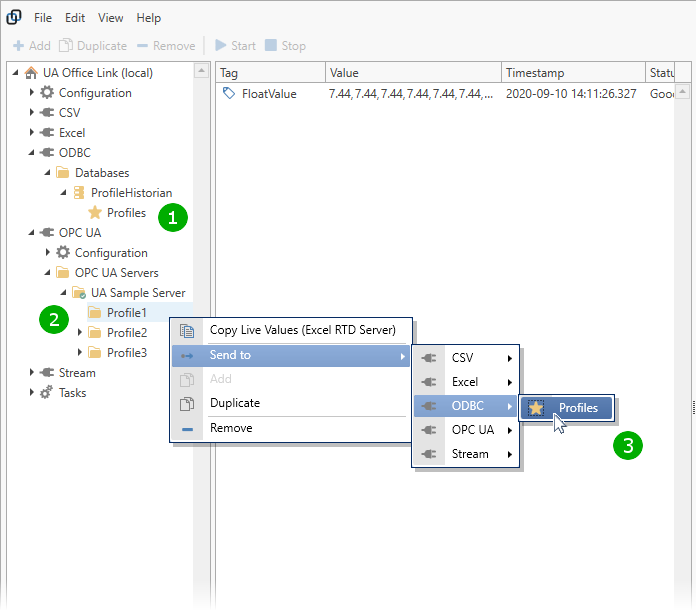Expand the Stream tree node

(32, 372)
